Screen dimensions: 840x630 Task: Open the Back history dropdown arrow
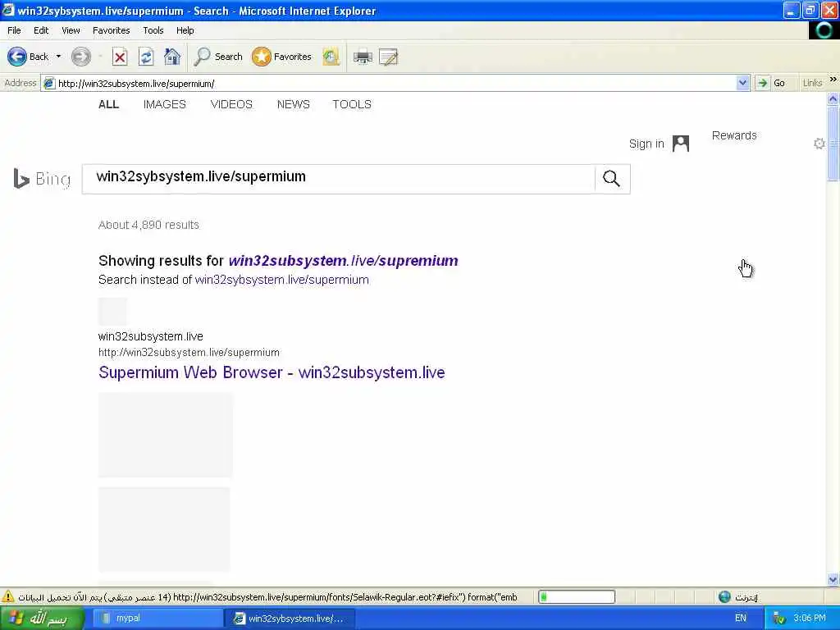pyautogui.click(x=58, y=57)
